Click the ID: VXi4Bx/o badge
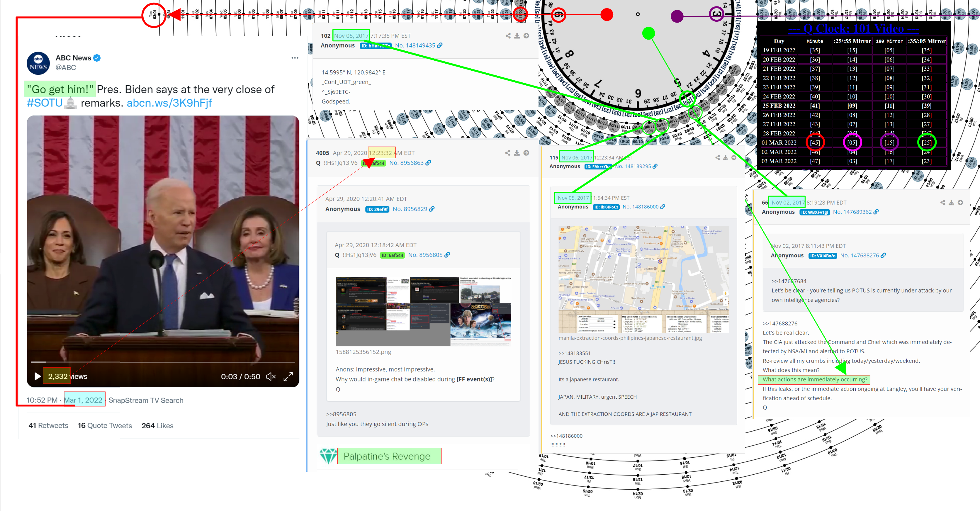 tap(823, 256)
